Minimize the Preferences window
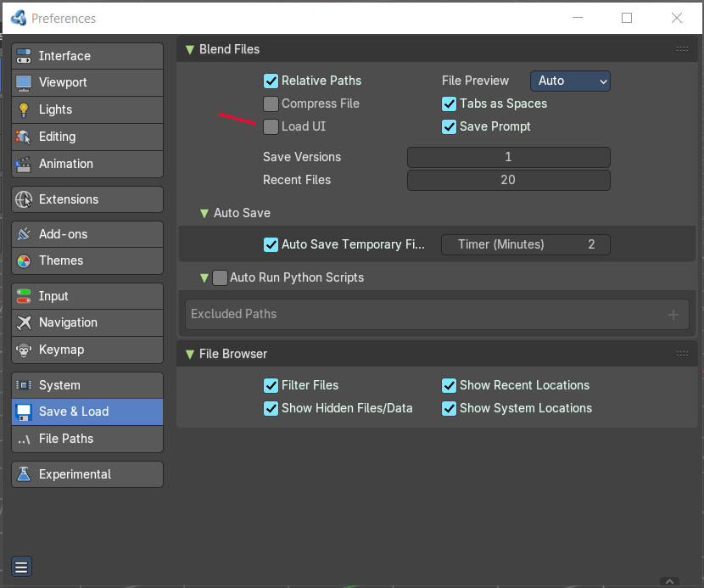704x588 pixels. [x=578, y=18]
